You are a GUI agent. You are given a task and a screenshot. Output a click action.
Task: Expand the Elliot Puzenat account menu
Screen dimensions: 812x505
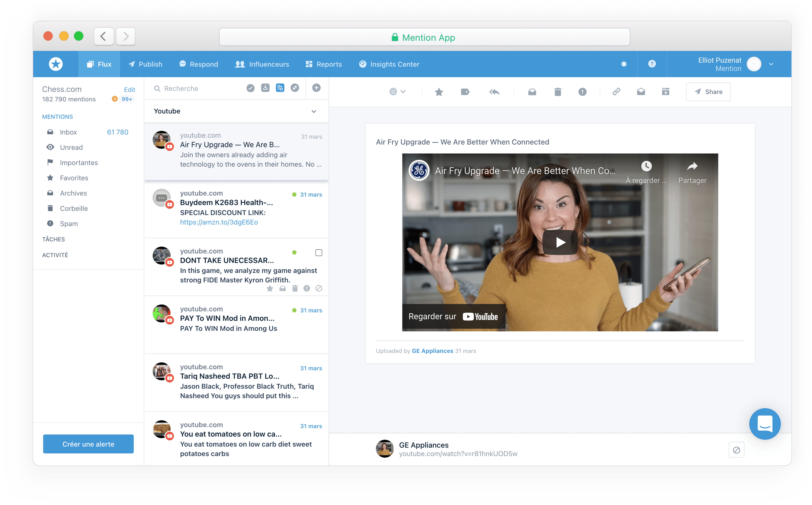coord(771,64)
